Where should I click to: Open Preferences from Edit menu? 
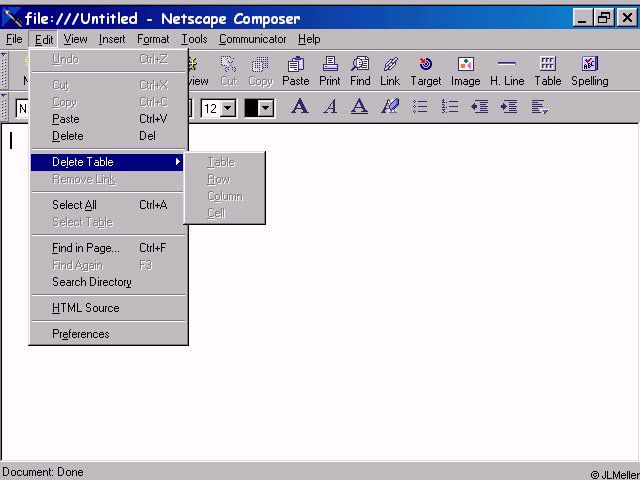108,334
